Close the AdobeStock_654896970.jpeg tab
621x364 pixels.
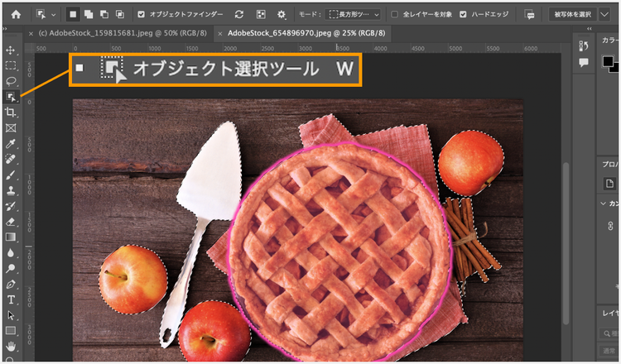(220, 34)
